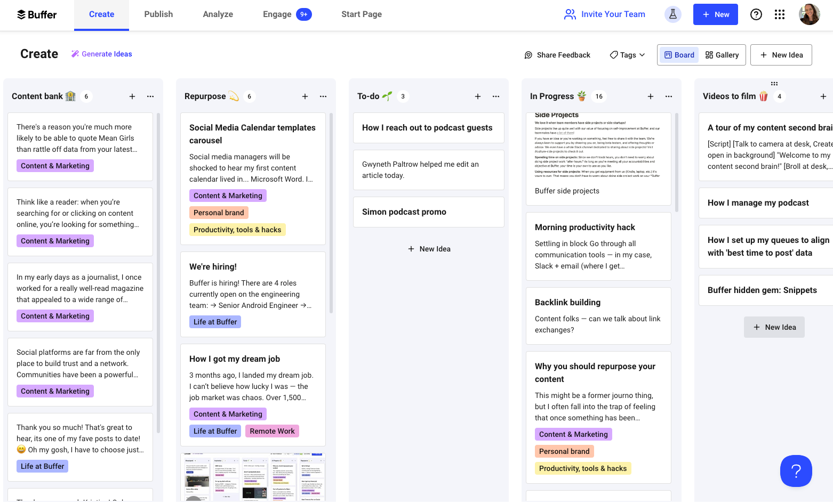Click Content & Marketing tag on Mean Girls card
This screenshot has width=833, height=504.
pyautogui.click(x=55, y=166)
